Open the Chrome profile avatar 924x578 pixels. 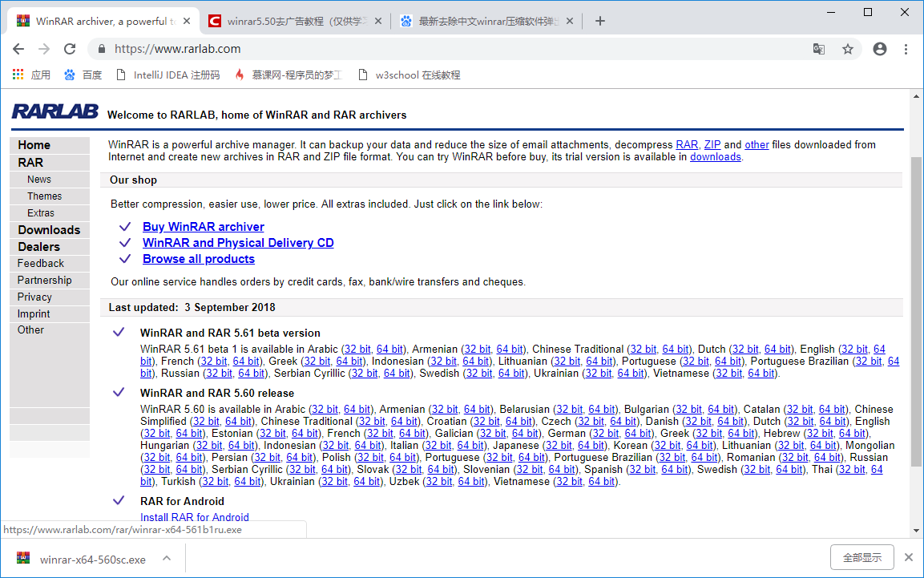coord(880,49)
